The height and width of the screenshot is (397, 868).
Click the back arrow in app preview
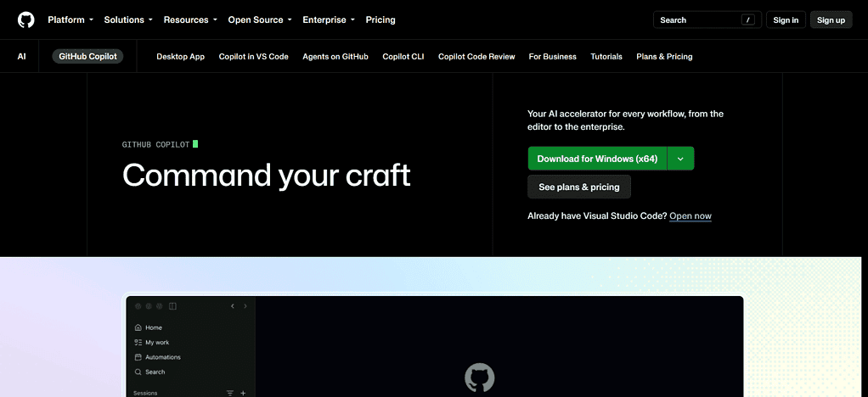(233, 305)
